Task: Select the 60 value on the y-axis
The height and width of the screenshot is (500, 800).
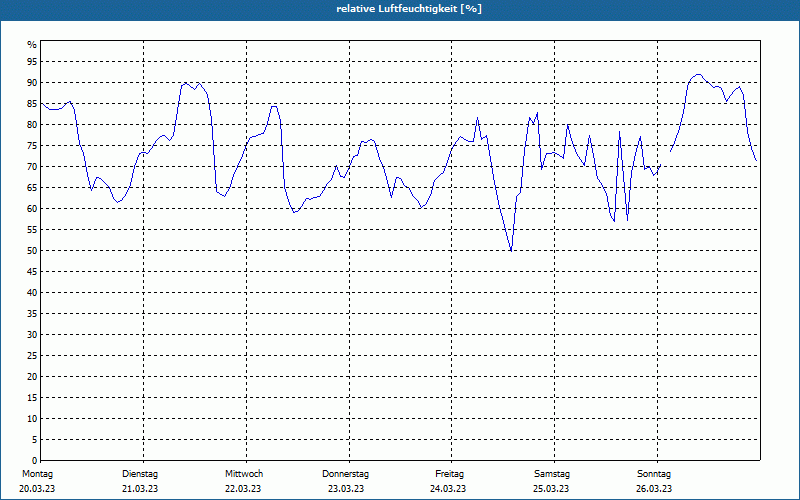Action: click(x=32, y=209)
